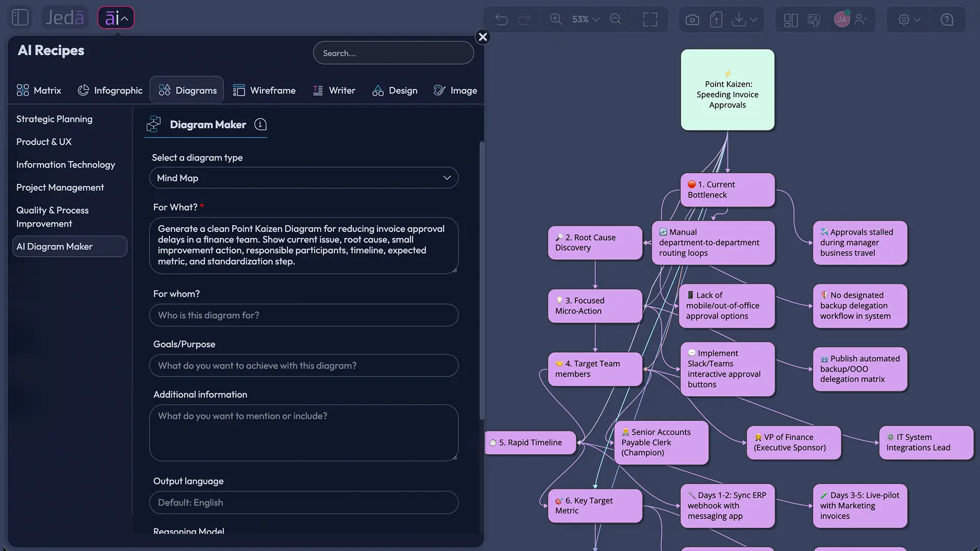
Task: Click the panel's vertical scrollbar
Action: coord(481,281)
